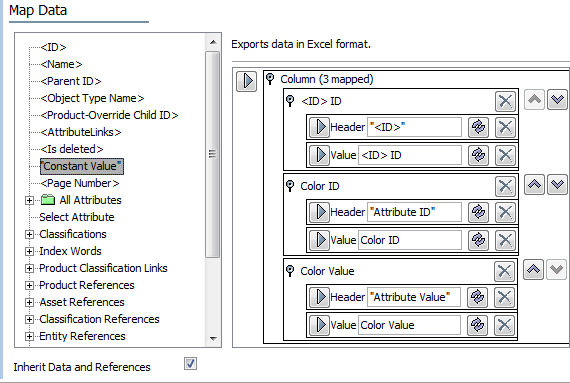Select <Is deleted> tree item
This screenshot has width=570, height=383.
click(x=72, y=149)
